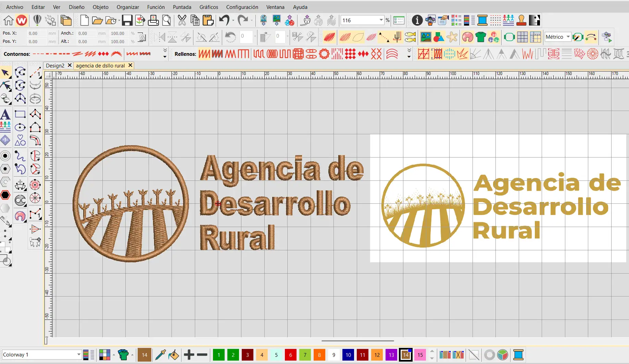Select the Reshape tool
Viewport: 629px width, 364px height.
pyautogui.click(x=6, y=86)
